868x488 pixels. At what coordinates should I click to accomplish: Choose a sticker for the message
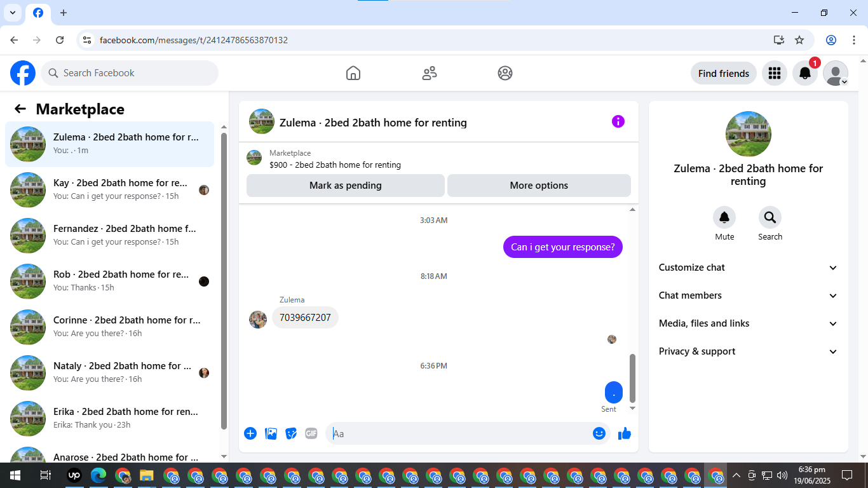coord(291,433)
